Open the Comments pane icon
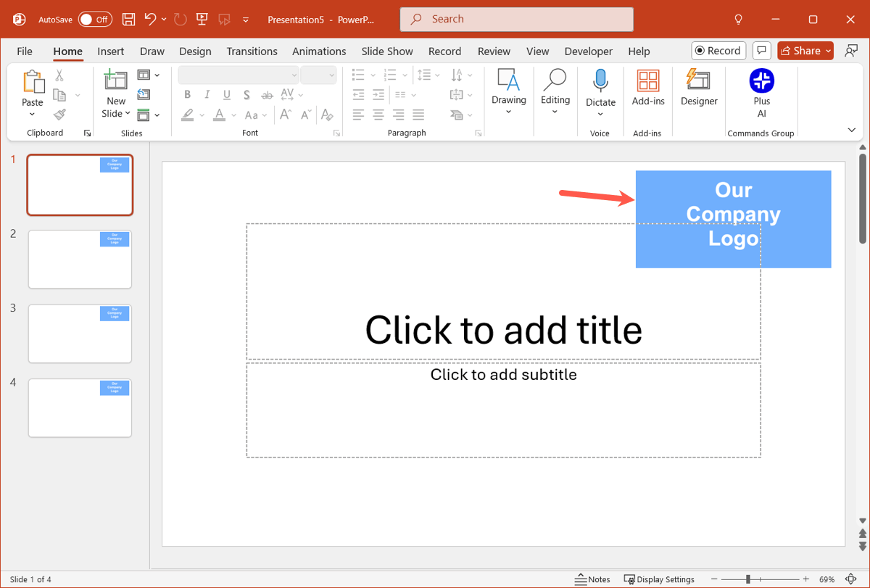The image size is (870, 588). click(761, 51)
